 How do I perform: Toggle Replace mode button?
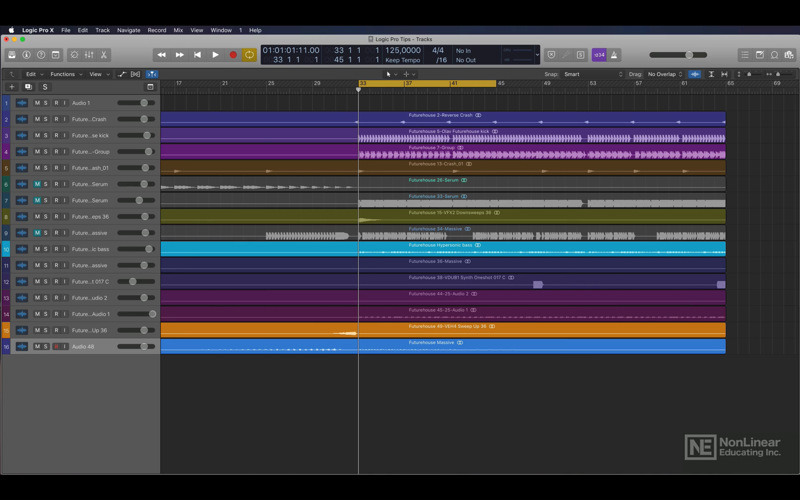coord(552,55)
